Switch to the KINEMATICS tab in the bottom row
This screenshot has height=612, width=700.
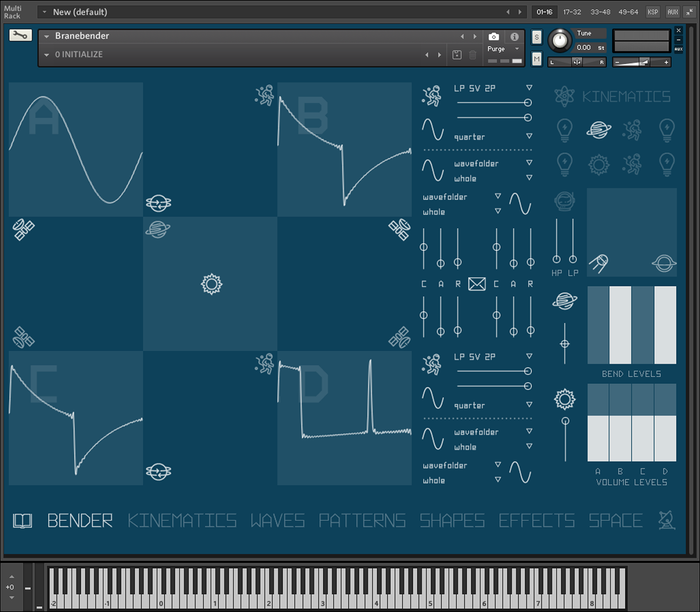(182, 520)
